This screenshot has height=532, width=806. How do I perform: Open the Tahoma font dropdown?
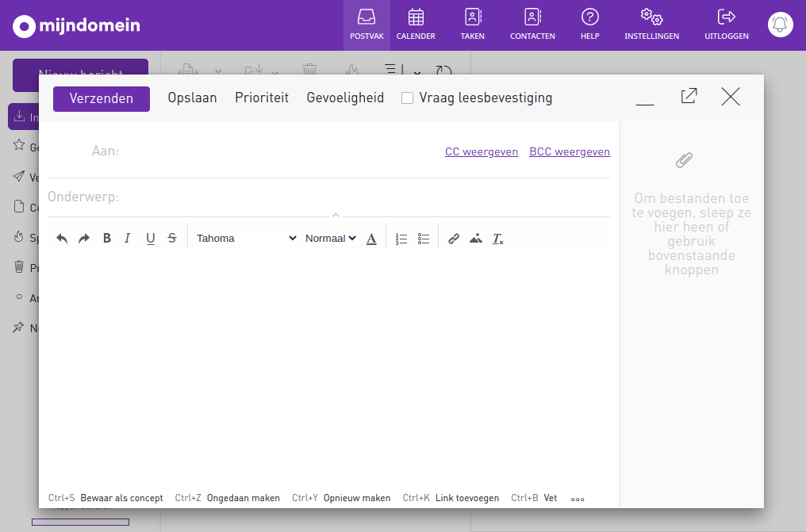click(246, 239)
